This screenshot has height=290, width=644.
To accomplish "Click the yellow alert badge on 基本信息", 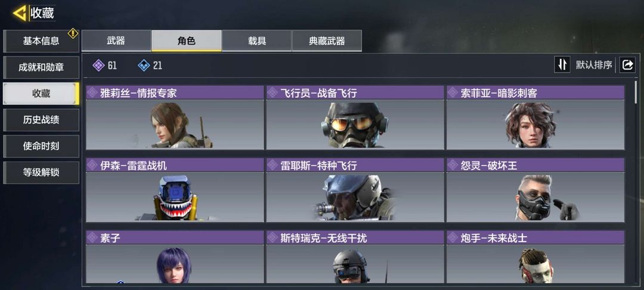I will coord(73,33).
